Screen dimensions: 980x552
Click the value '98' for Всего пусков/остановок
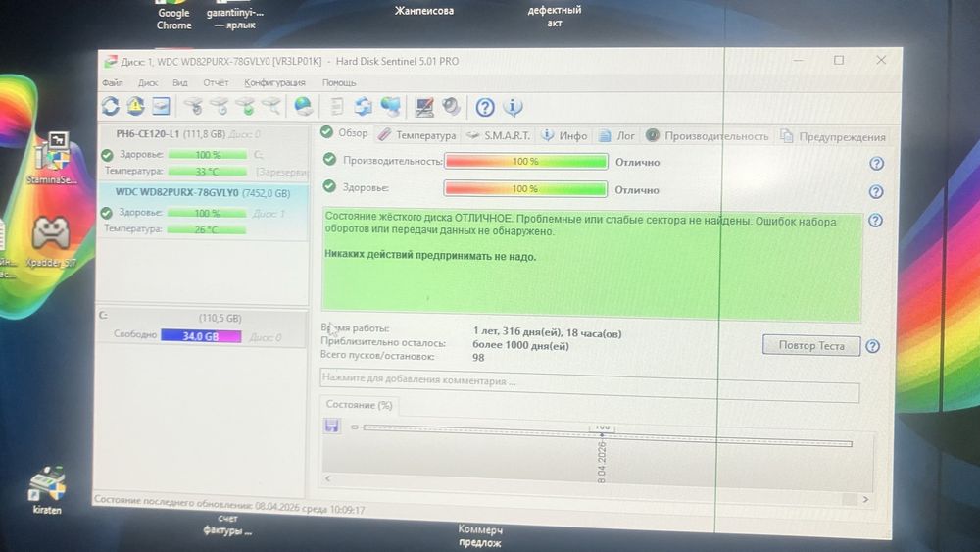pos(478,358)
